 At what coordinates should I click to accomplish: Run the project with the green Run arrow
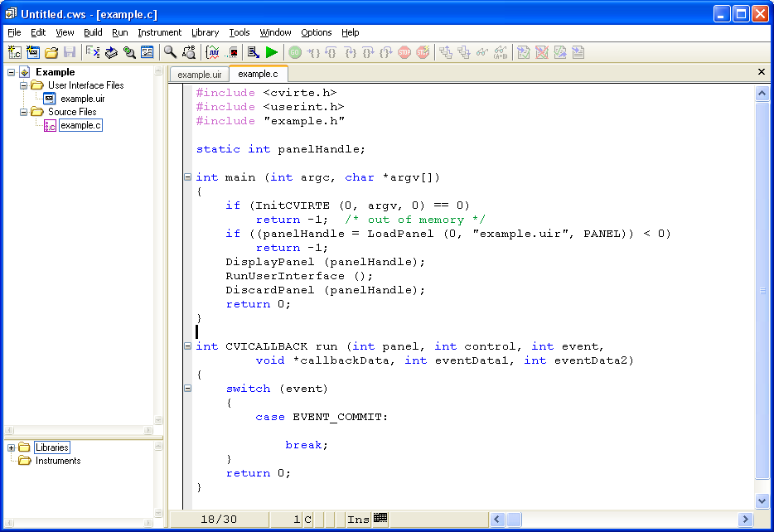pyautogui.click(x=271, y=51)
